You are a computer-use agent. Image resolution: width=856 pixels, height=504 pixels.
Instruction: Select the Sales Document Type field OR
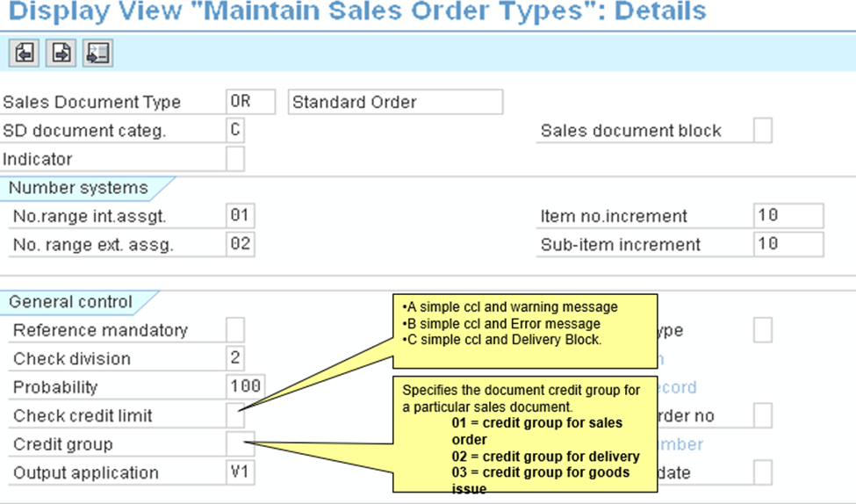coord(250,102)
